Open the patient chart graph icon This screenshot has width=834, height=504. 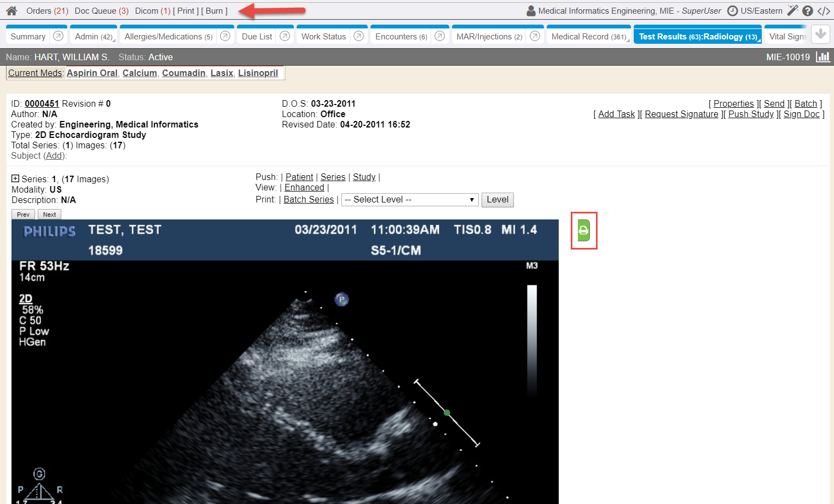823,57
